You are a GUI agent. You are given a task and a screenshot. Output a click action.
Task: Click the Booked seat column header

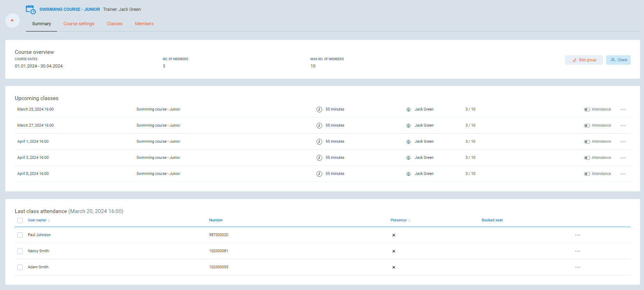pyautogui.click(x=492, y=220)
